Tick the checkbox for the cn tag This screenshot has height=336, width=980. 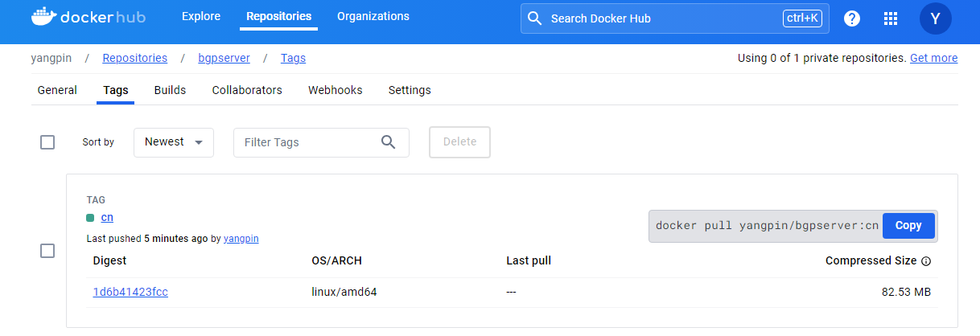(x=47, y=251)
